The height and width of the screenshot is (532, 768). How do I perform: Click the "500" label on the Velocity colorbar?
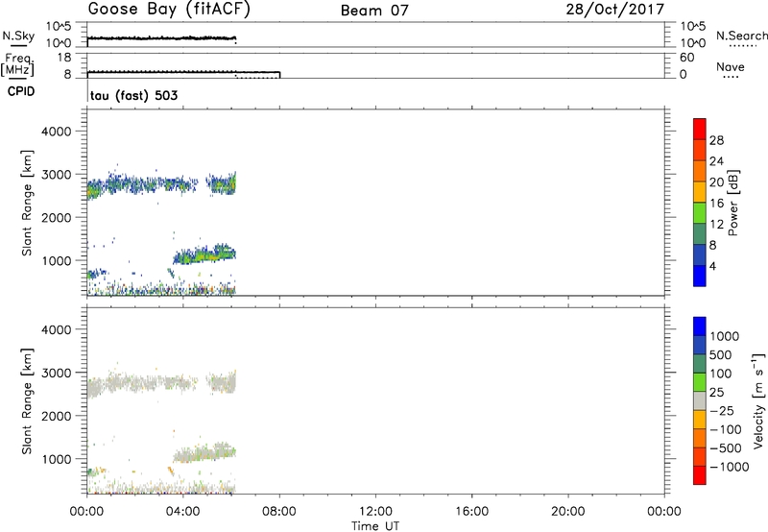pos(721,354)
